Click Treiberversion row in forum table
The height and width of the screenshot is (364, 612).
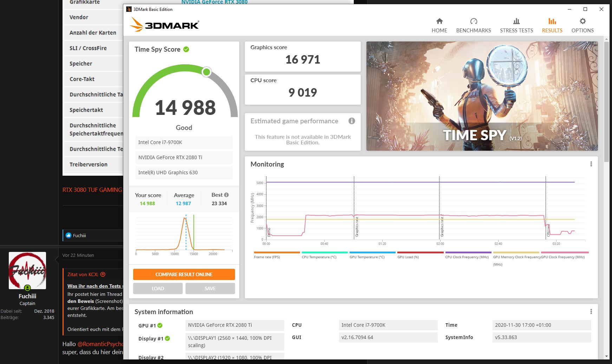pos(93,164)
